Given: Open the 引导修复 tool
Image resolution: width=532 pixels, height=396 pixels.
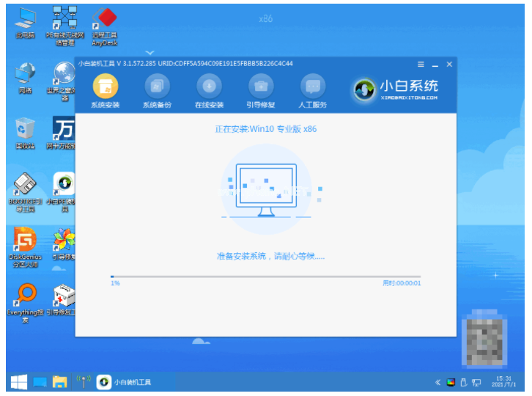Looking at the screenshot, I should (x=261, y=87).
